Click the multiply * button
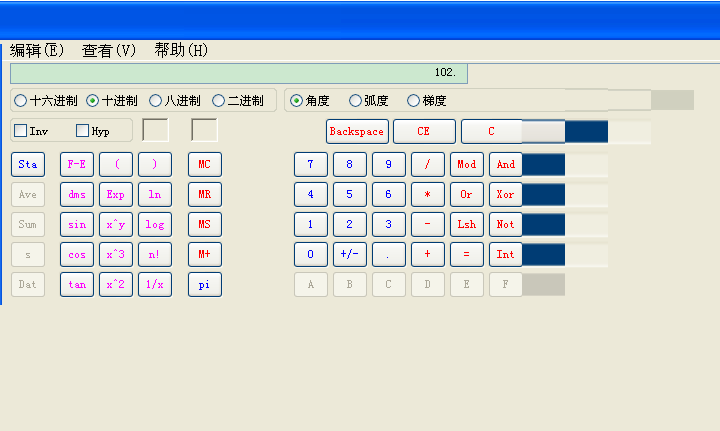Screen dimensions: 720x431 click(x=428, y=195)
